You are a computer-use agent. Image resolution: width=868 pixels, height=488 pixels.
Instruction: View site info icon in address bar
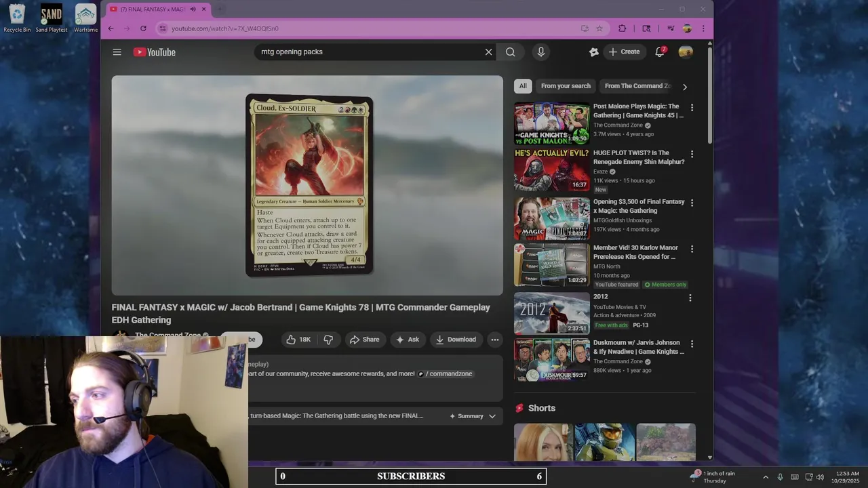tap(162, 28)
